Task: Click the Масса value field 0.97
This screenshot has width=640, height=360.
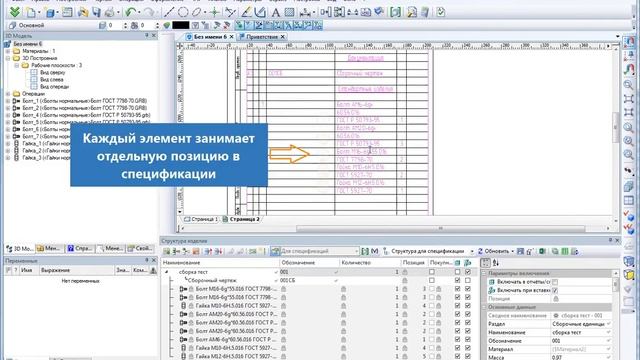Action: [x=581, y=357]
